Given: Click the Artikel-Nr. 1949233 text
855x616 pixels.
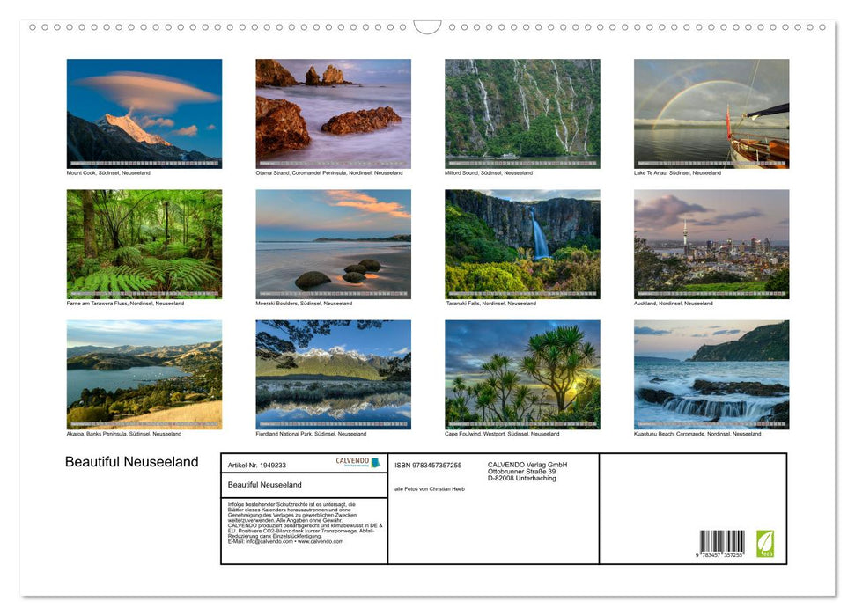Looking at the screenshot, I should click(257, 465).
